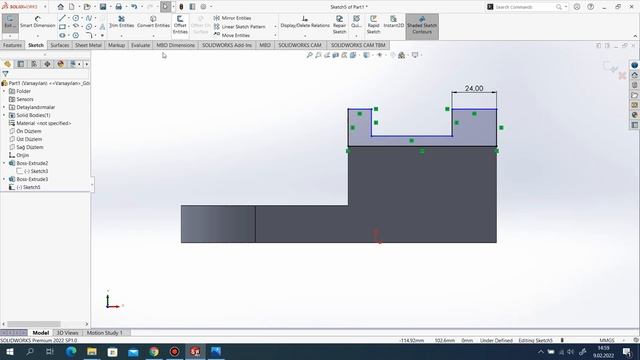Select the Line sketch tool
Image resolution: width=640 pixels, height=360 pixels.
tap(62, 18)
